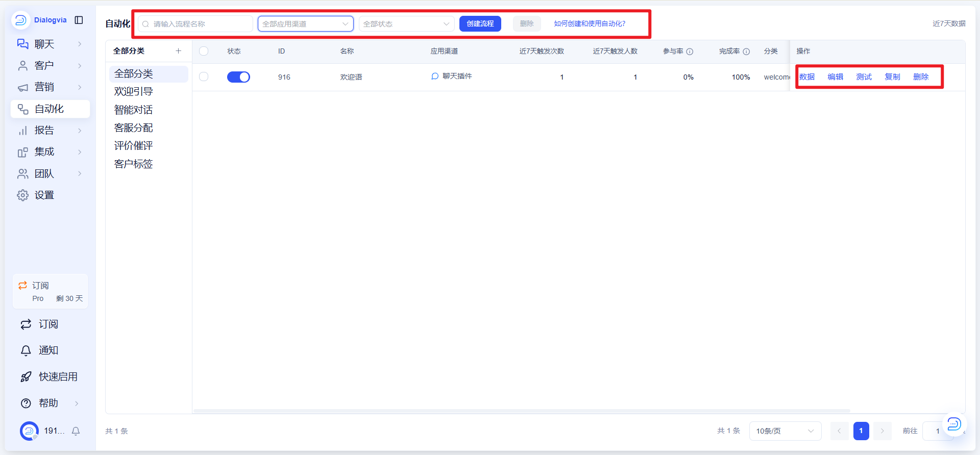Click 编辑 for the 欢迎语 flow

(x=836, y=77)
